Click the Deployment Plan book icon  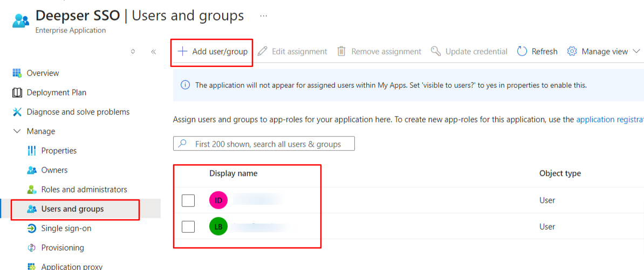click(x=17, y=93)
